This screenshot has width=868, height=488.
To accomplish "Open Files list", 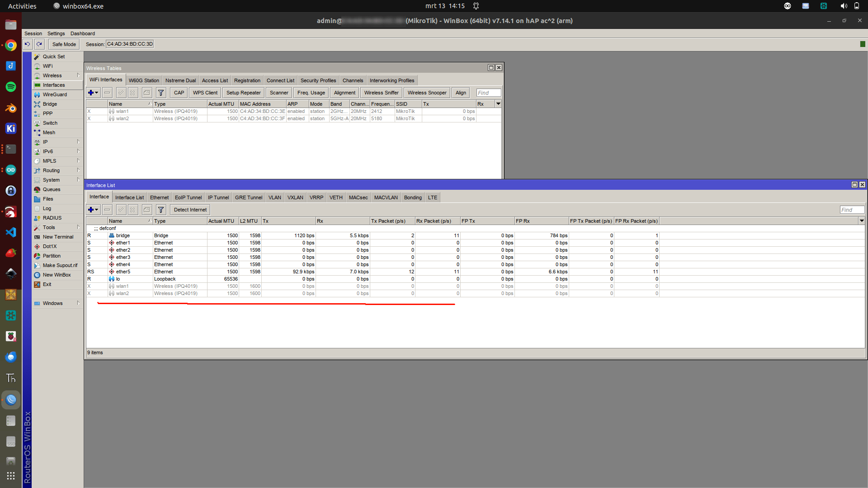I will point(57,199).
